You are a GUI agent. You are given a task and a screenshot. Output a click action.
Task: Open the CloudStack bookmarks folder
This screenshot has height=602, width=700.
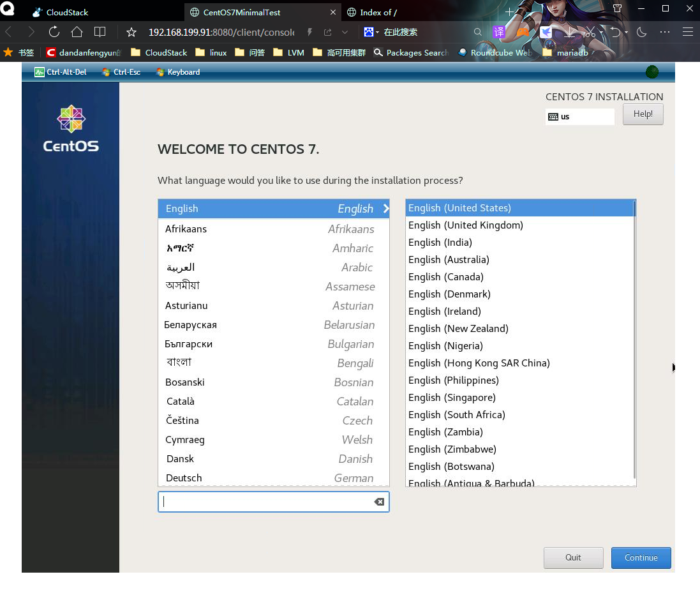(x=159, y=53)
